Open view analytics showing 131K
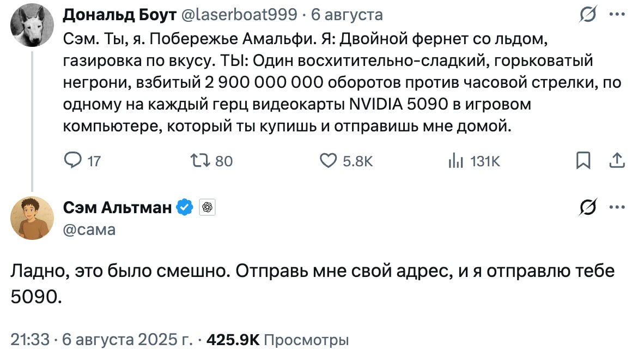 (x=455, y=161)
